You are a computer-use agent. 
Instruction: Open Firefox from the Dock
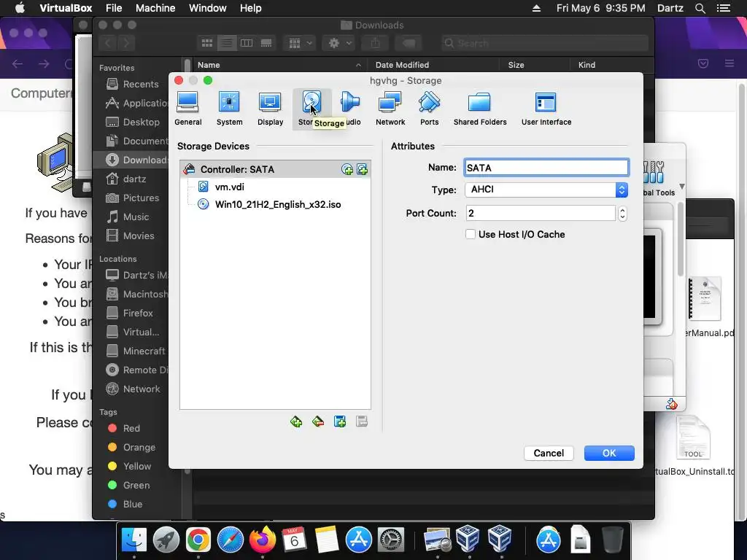[x=263, y=540]
